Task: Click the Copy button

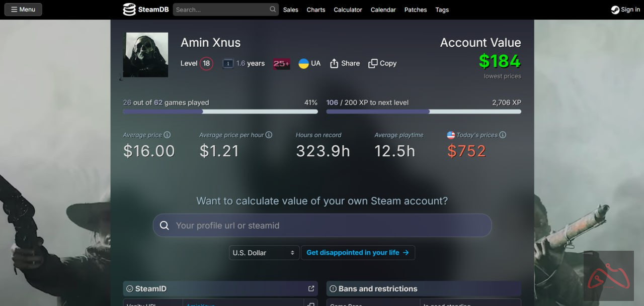Action: (382, 63)
